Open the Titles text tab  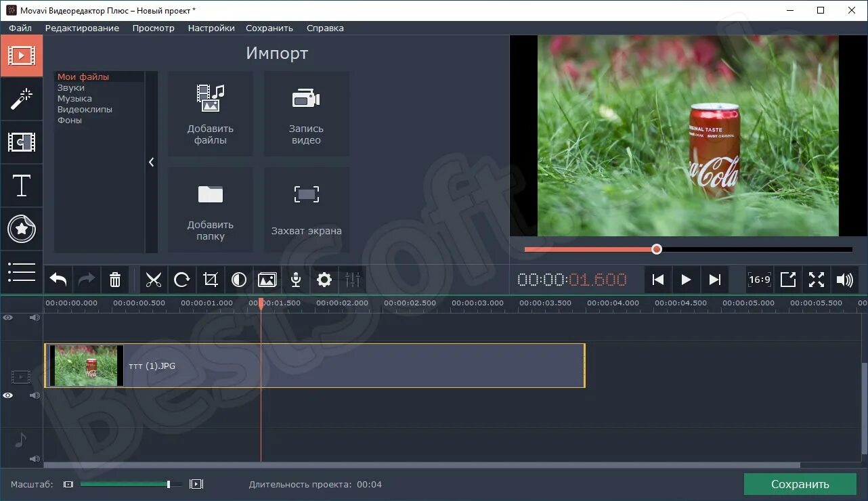21,186
